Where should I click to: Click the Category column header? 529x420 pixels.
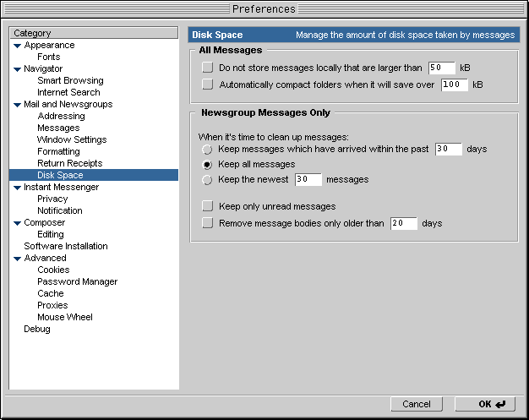(94, 33)
